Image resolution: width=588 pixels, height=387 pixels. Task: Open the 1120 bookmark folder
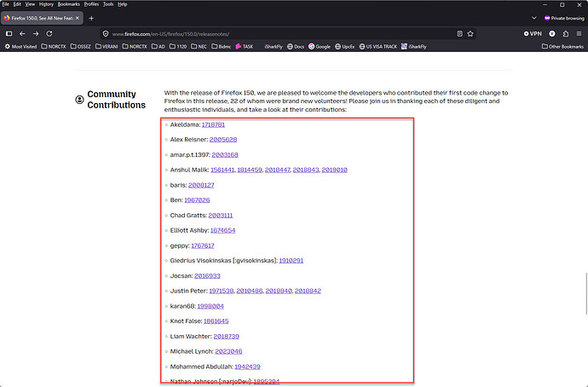click(x=178, y=47)
